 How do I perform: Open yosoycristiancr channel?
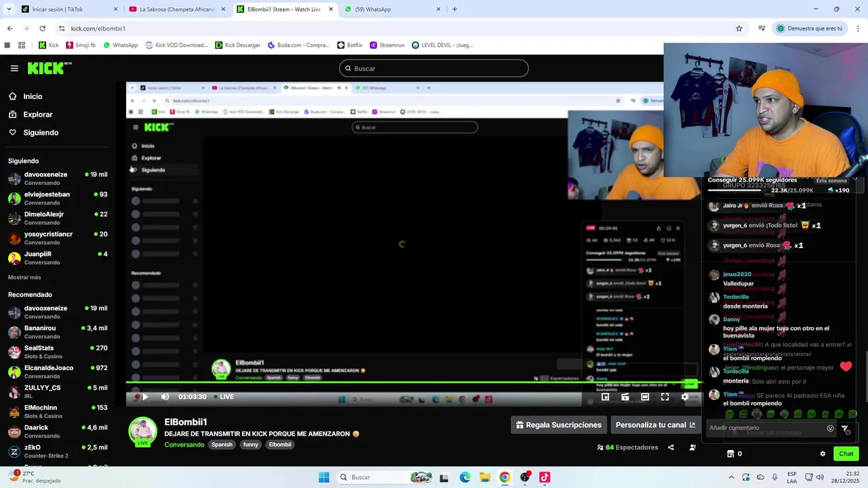(x=58, y=238)
